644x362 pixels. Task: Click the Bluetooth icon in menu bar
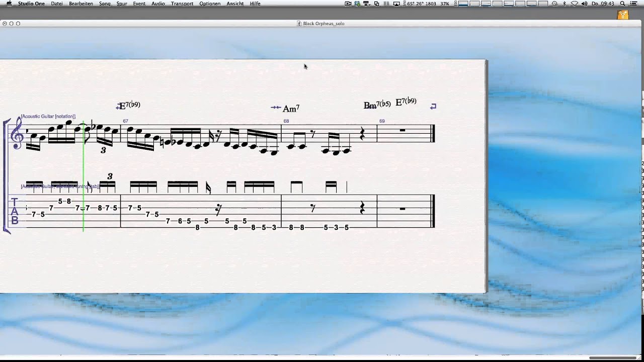pyautogui.click(x=565, y=4)
